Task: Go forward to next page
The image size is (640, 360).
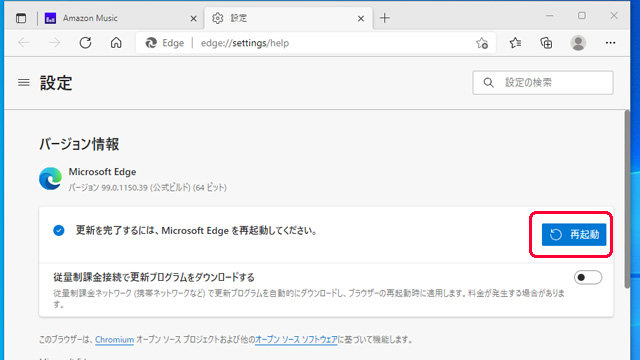Action: pos(54,42)
